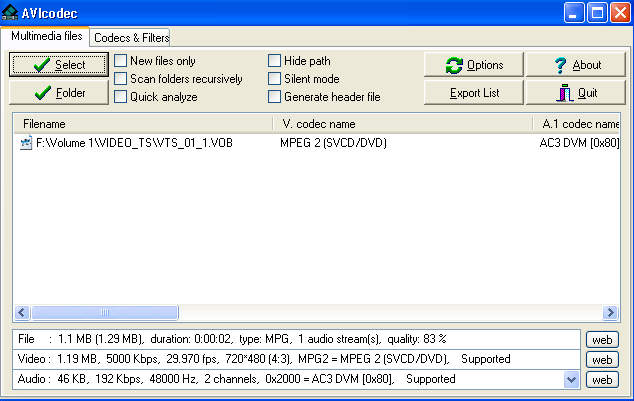
Task: Enable Quick analyze checkbox
Action: (120, 97)
